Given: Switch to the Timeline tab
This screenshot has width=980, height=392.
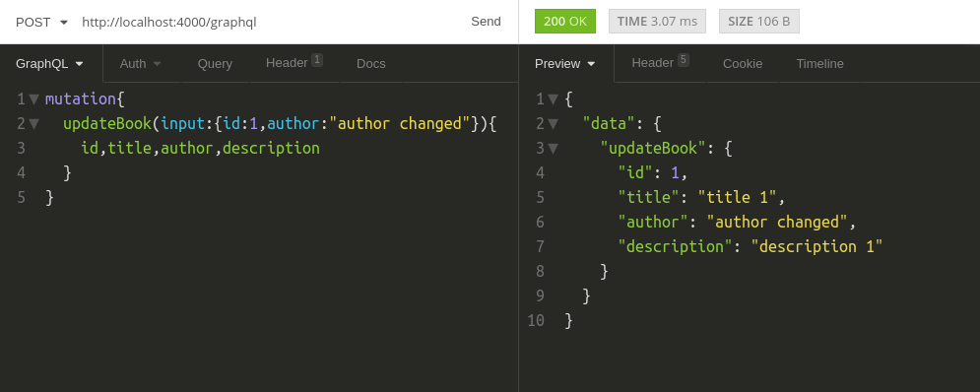Looking at the screenshot, I should tap(819, 64).
